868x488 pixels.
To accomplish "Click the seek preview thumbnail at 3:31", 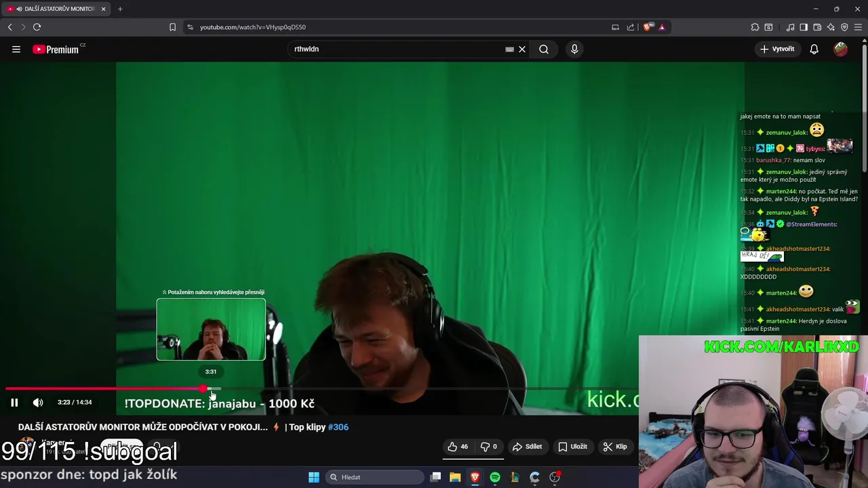I will point(211,329).
